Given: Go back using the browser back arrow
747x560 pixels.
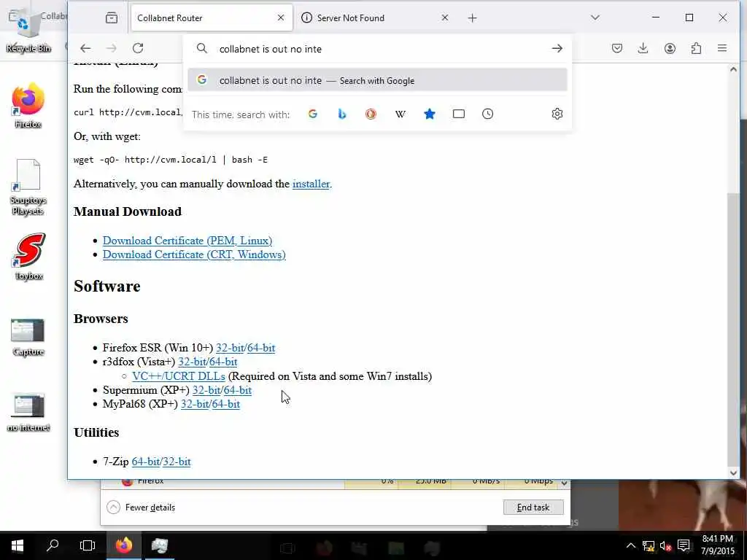Looking at the screenshot, I should pos(85,48).
